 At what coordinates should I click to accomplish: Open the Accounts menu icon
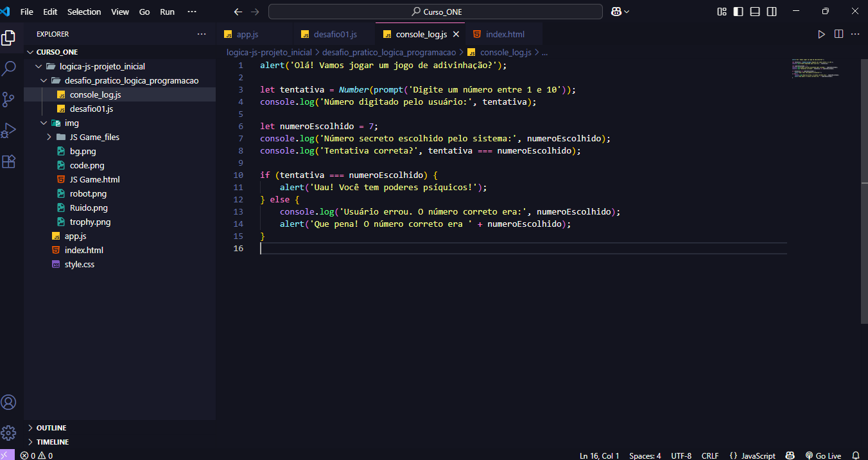coord(8,402)
